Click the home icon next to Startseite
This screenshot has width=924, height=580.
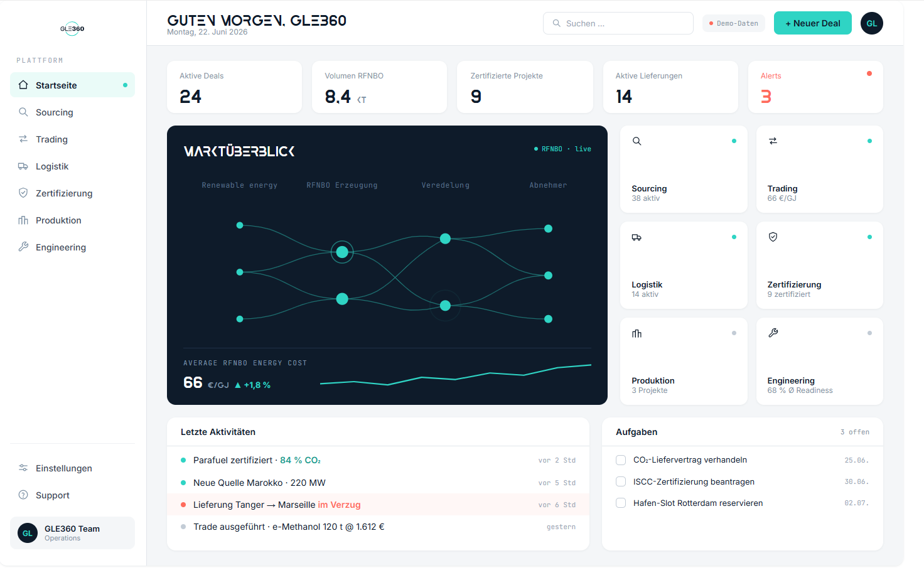23,85
